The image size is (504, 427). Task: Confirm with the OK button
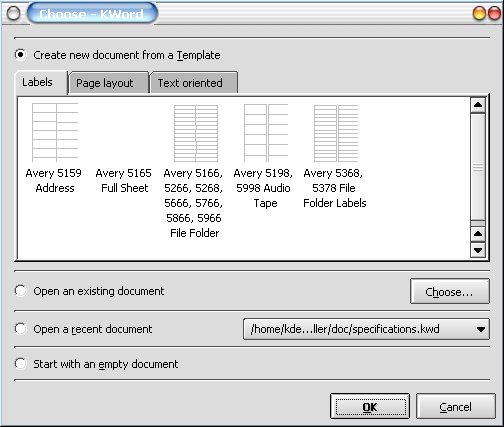(370, 406)
